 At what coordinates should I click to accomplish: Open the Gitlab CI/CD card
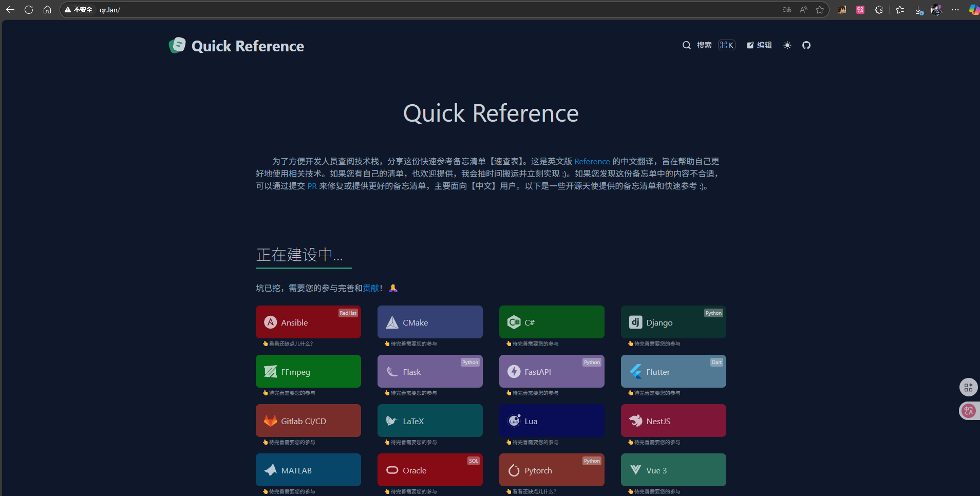(x=308, y=421)
